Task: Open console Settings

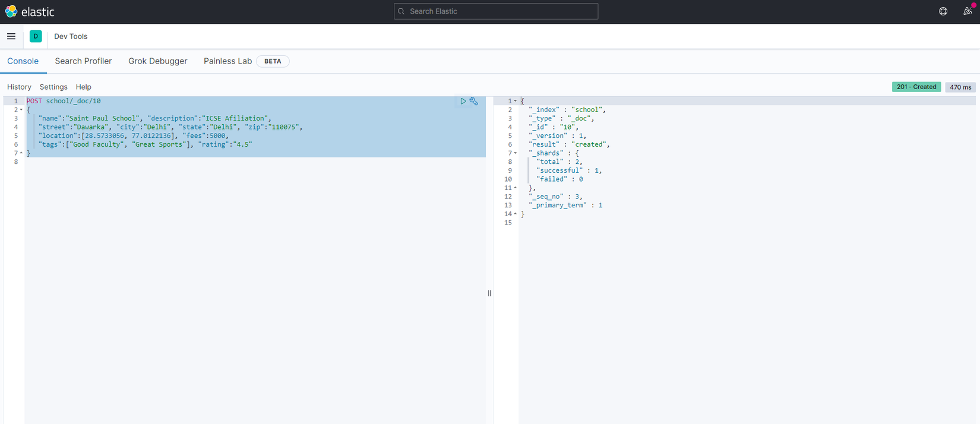Action: pyautogui.click(x=53, y=87)
